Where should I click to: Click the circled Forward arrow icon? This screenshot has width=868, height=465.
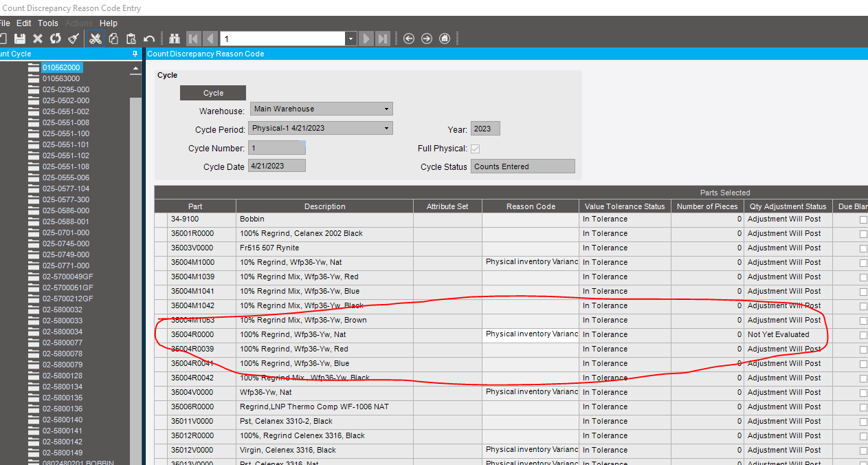coord(427,39)
